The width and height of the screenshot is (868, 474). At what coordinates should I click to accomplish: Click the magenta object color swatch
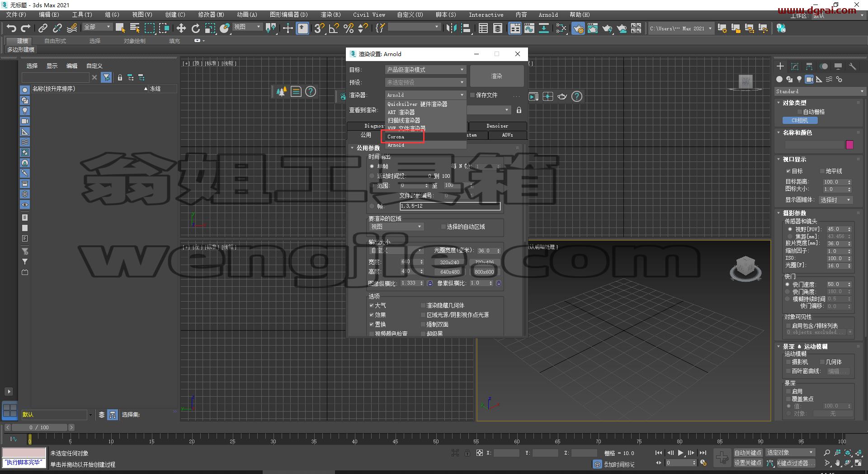click(x=849, y=145)
